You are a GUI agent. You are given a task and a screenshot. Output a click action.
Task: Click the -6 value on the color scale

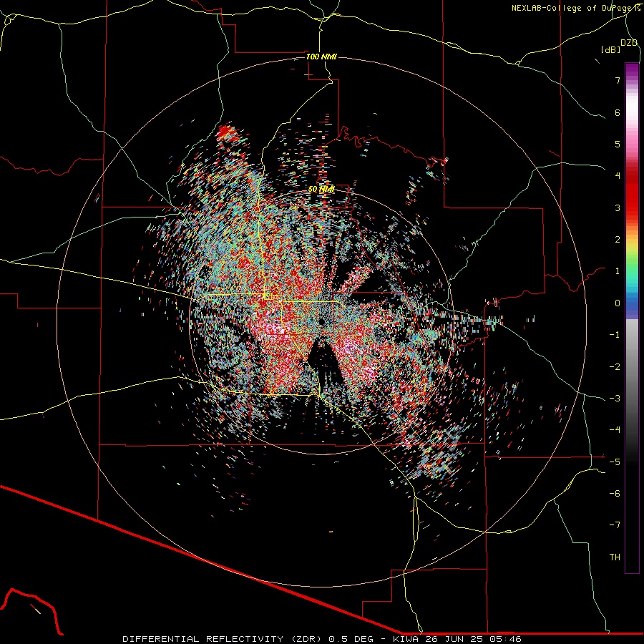tap(615, 494)
